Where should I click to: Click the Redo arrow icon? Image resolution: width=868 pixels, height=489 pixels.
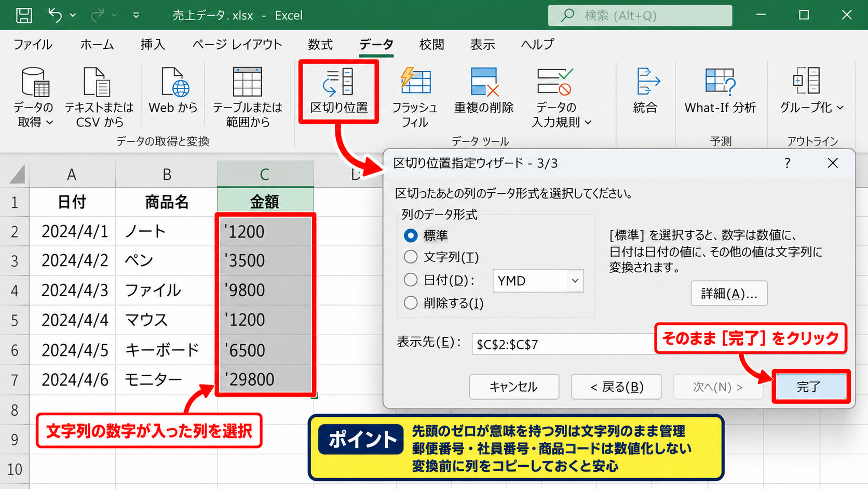pyautogui.click(x=97, y=16)
